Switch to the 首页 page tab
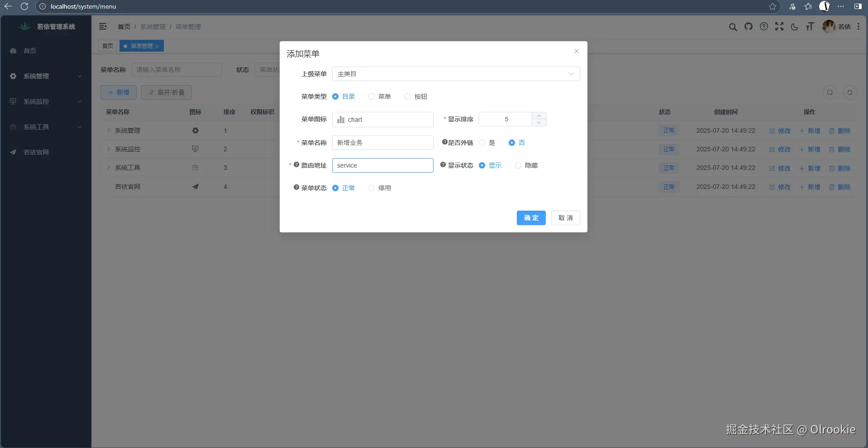The width and height of the screenshot is (868, 448). 108,46
